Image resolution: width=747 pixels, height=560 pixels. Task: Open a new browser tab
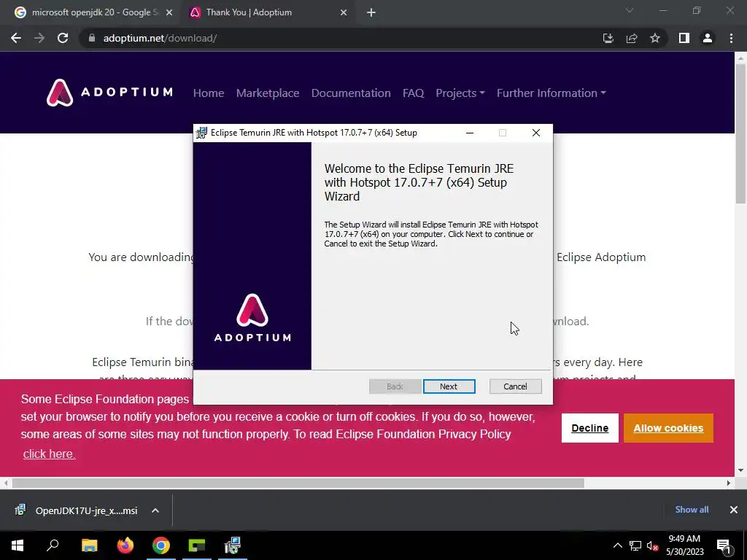click(371, 13)
